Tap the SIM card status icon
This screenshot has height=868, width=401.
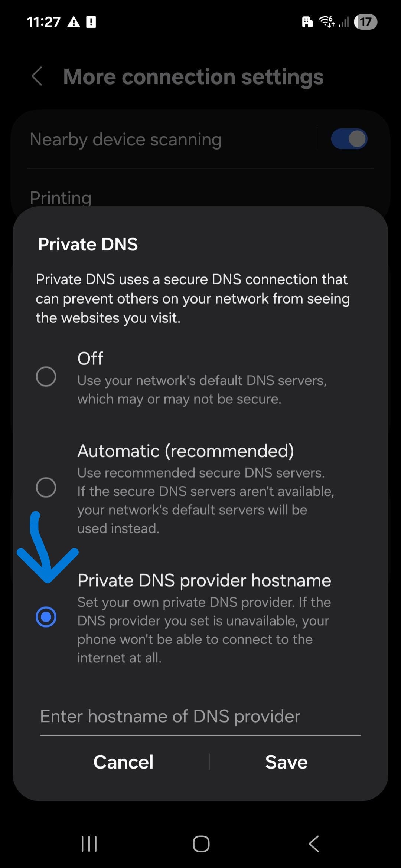tap(307, 22)
